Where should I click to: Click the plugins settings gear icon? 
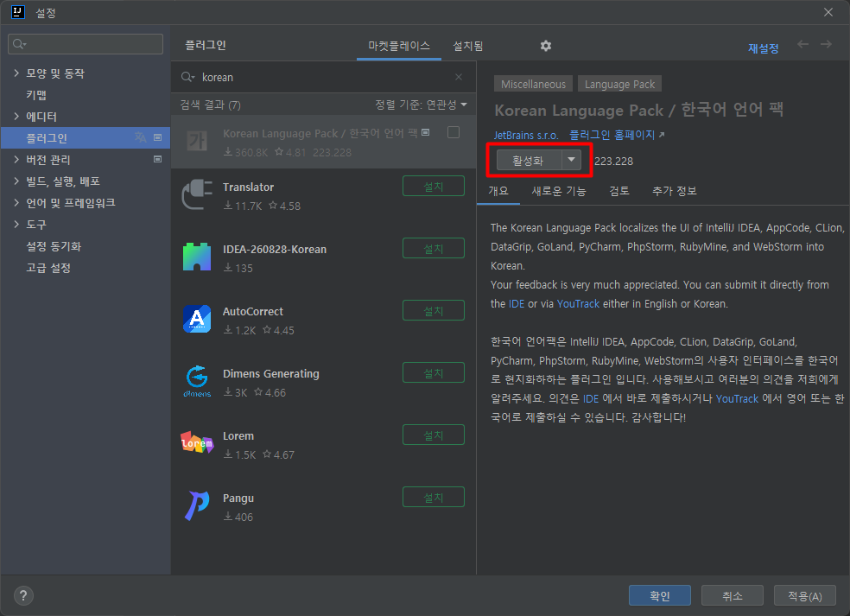[x=546, y=46]
